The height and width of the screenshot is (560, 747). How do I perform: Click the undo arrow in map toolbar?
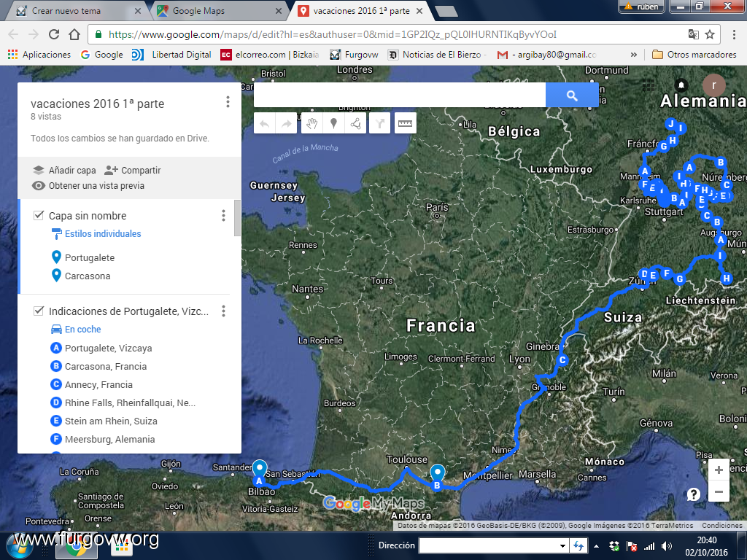264,124
